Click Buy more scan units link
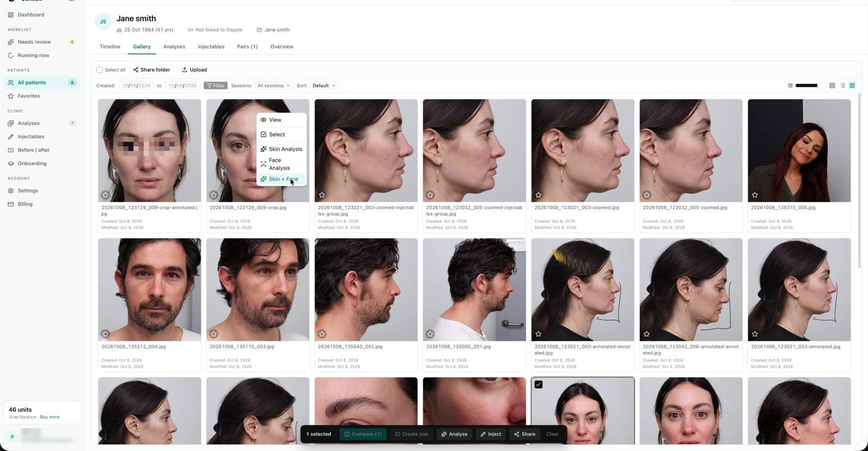Viewport: 868px width, 451px height. 50,417
